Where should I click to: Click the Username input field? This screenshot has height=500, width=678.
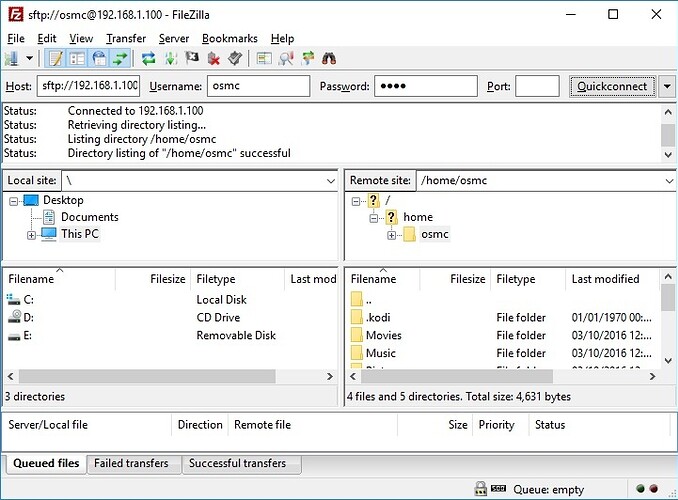coord(259,86)
